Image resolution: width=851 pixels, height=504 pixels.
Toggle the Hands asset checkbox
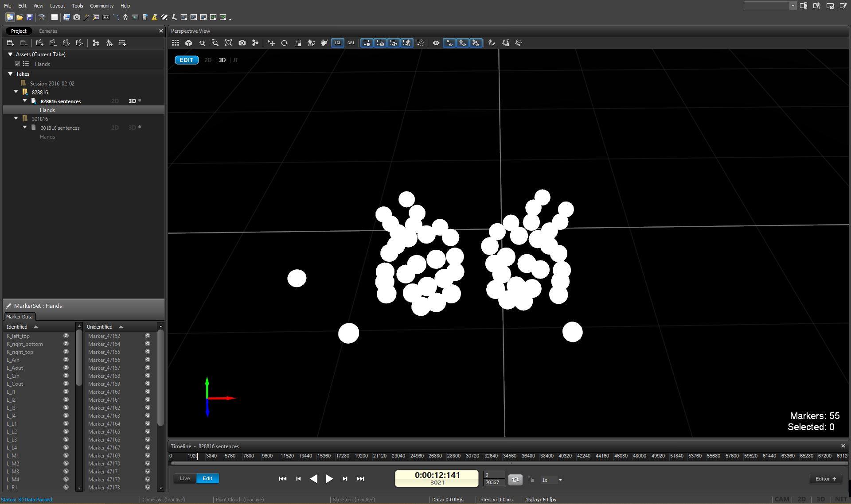tap(18, 64)
